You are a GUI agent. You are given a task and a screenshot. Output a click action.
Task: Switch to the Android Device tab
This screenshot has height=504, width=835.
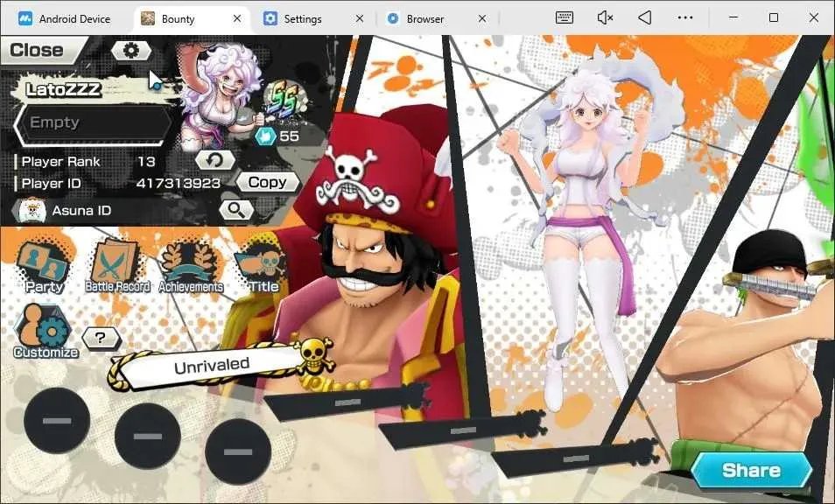click(x=64, y=18)
